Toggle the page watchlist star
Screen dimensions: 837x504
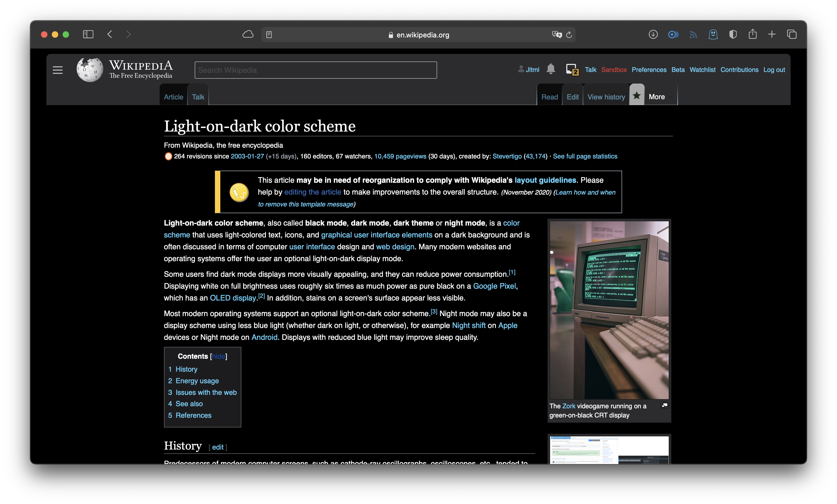coord(637,95)
